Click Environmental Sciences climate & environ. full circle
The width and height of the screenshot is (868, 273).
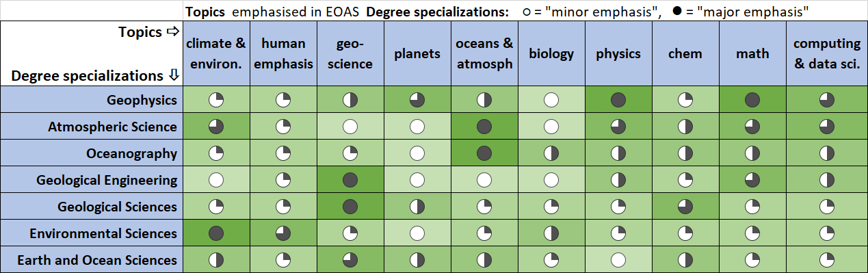point(216,233)
